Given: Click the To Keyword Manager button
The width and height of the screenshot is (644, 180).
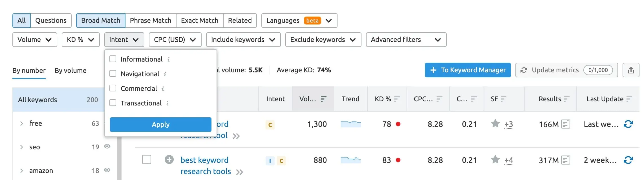Looking at the screenshot, I should (x=467, y=70).
